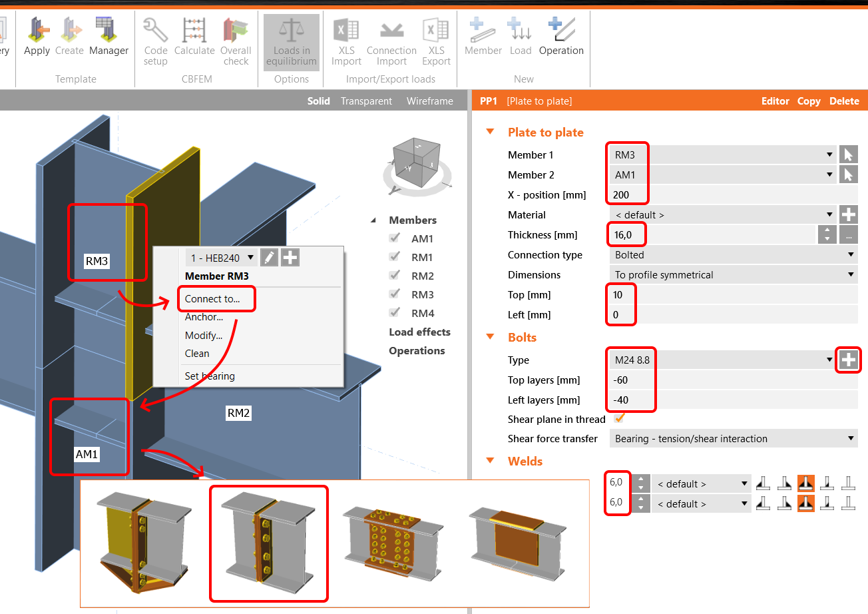Viewport: 868px width, 614px height.
Task: Uncheck the AM1 member checkbox
Action: [x=395, y=238]
